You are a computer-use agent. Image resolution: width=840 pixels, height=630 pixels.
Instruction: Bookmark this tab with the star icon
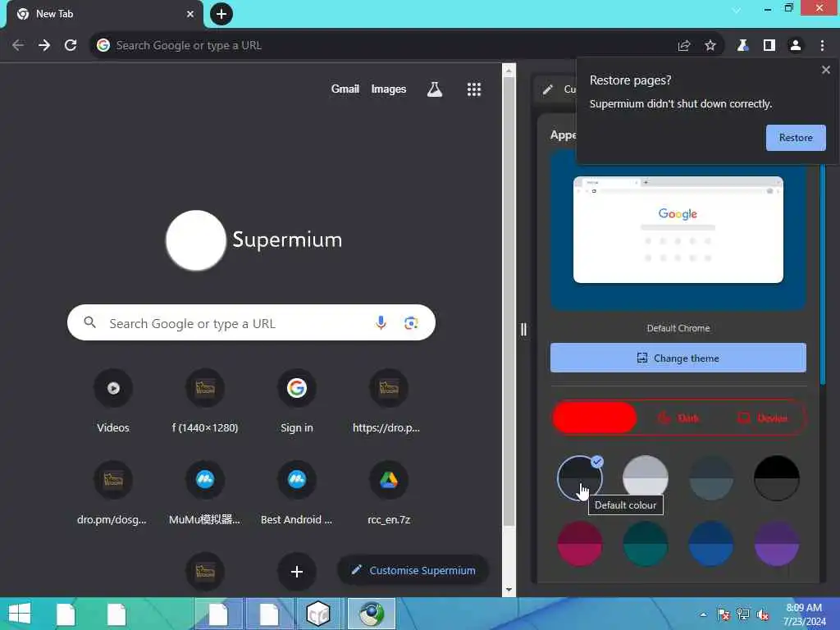(x=710, y=46)
